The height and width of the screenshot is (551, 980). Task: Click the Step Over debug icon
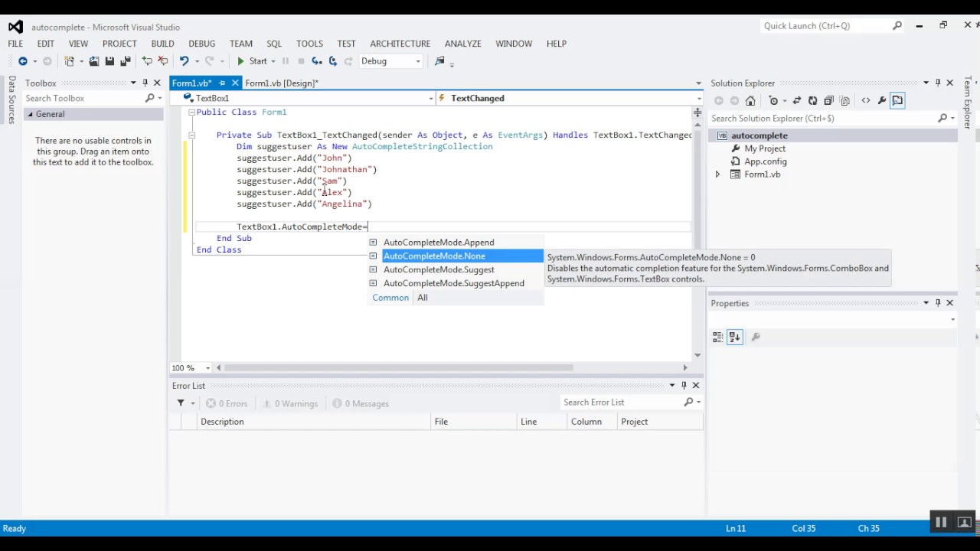point(332,61)
